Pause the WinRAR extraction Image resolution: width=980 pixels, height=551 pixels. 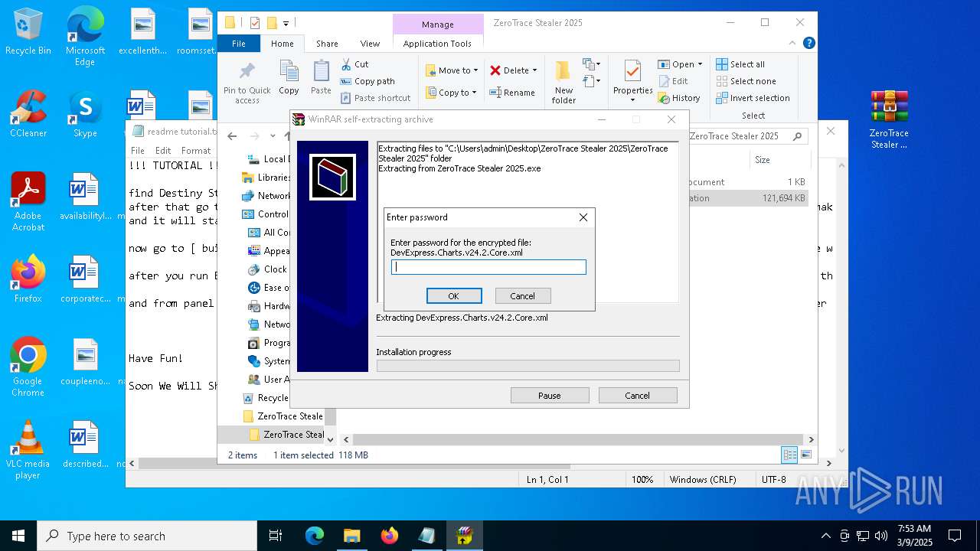click(550, 396)
